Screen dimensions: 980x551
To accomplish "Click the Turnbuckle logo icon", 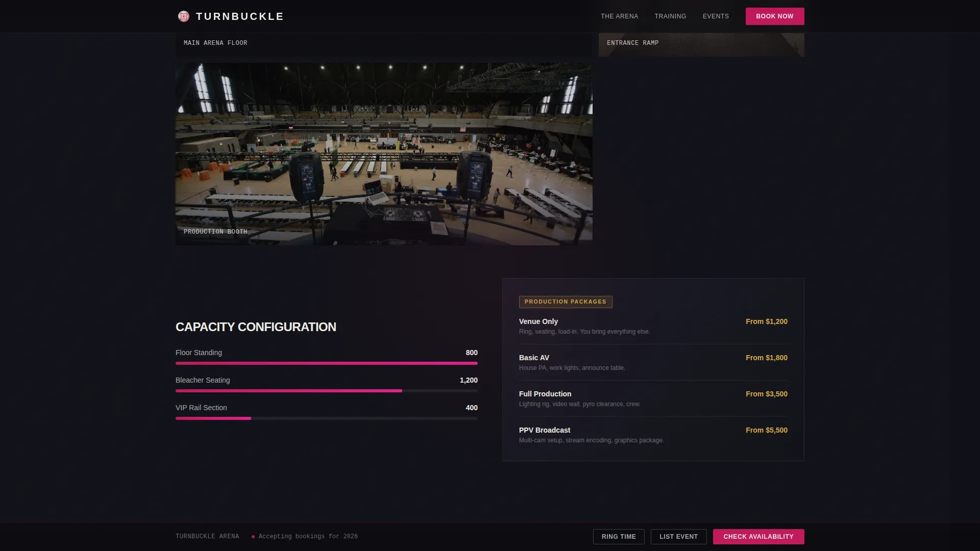I will pos(184,16).
